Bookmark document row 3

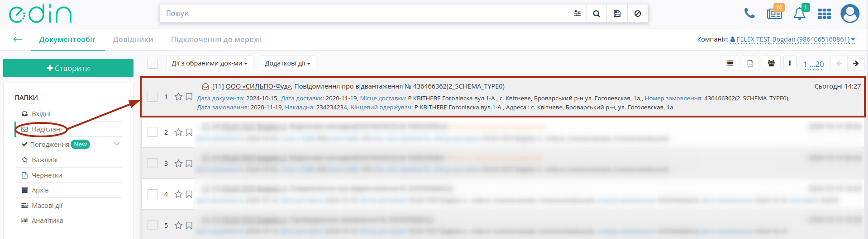[x=189, y=164]
